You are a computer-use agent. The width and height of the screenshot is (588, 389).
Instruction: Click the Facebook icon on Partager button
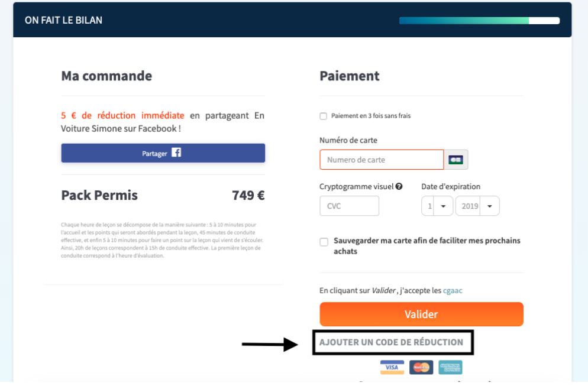176,153
